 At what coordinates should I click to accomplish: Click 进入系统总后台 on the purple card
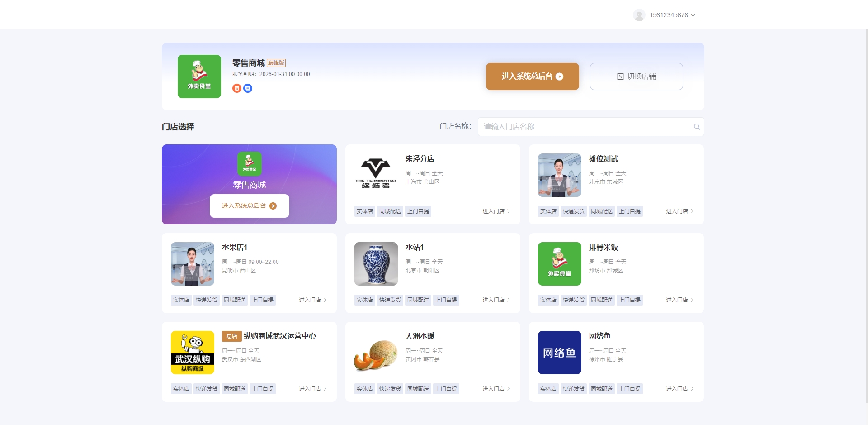point(249,206)
